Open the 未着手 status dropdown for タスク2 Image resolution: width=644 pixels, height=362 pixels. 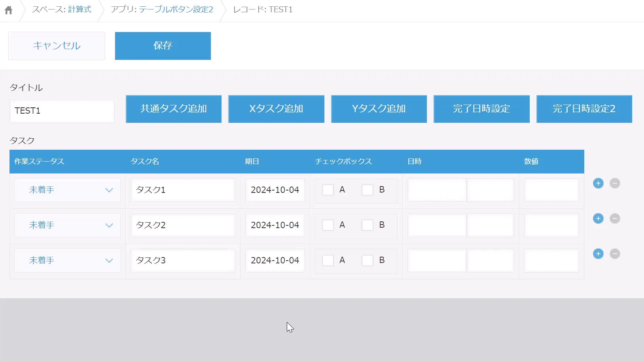click(68, 225)
